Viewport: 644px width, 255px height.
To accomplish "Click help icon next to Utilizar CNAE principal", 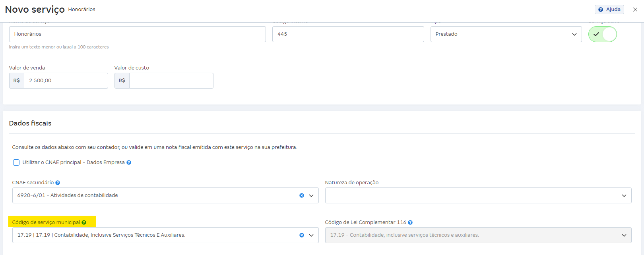I will pos(129,162).
